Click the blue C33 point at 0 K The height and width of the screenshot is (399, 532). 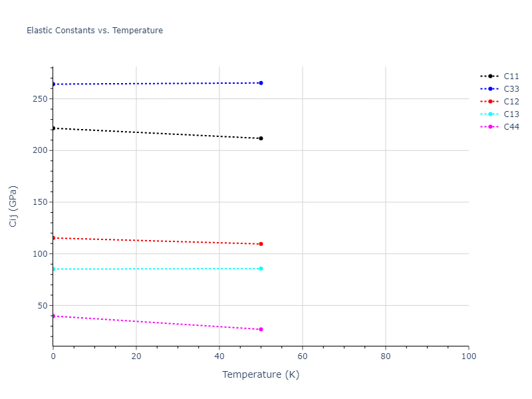point(53,84)
